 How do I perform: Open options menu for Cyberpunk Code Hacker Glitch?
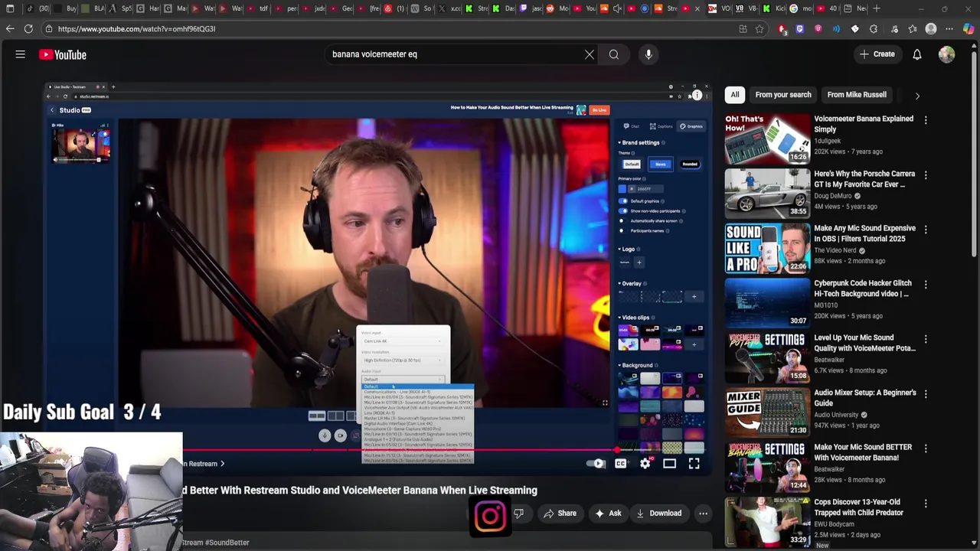coord(926,285)
